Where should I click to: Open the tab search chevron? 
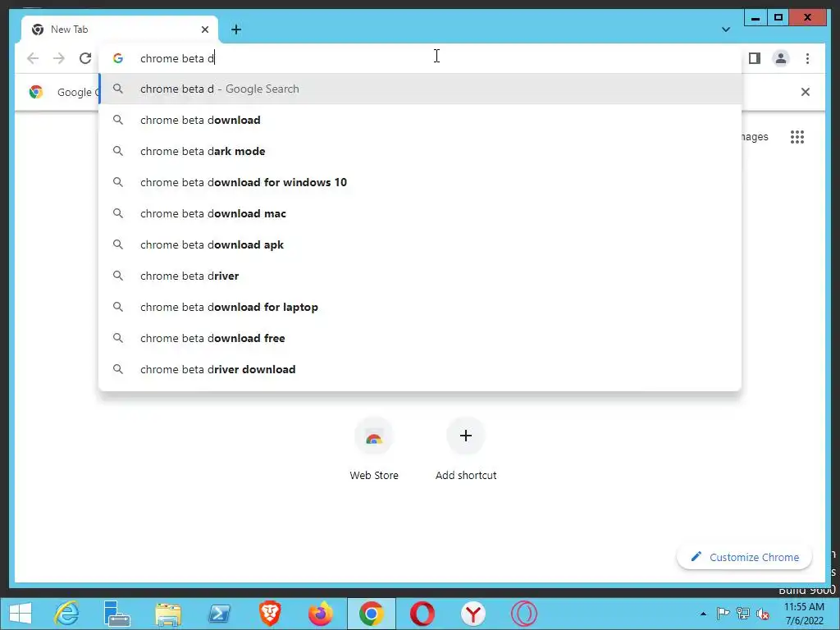[x=726, y=30]
